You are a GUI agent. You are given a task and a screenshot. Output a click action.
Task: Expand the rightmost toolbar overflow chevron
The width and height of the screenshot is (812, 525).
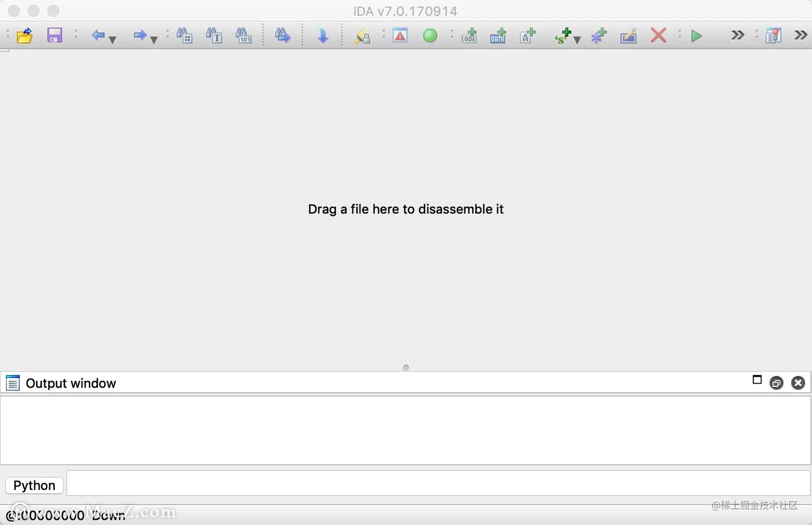coord(801,35)
